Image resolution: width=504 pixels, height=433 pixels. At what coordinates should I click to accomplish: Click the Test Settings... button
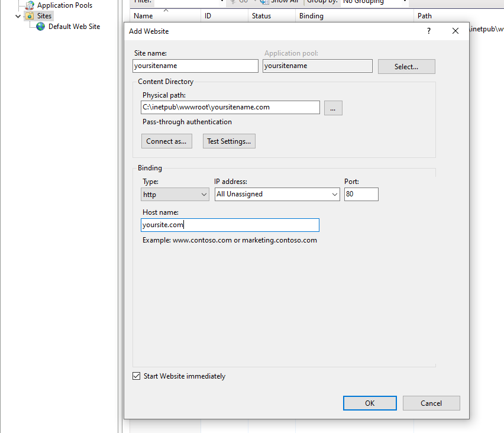[x=229, y=141]
